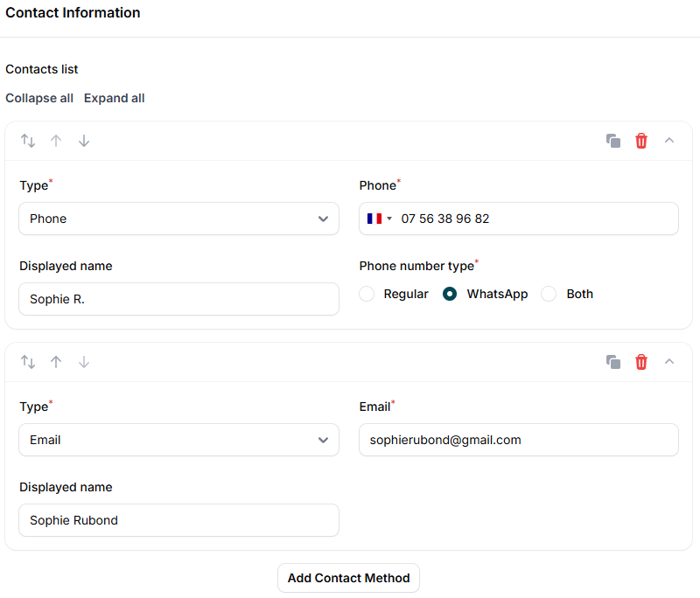Click the Collapse all link
The height and width of the screenshot is (598, 700).
(x=39, y=98)
